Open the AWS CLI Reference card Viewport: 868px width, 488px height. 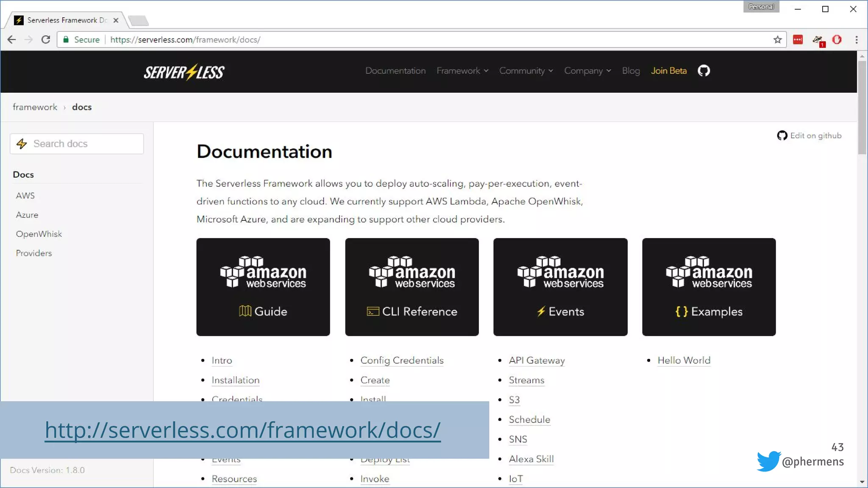tap(412, 287)
